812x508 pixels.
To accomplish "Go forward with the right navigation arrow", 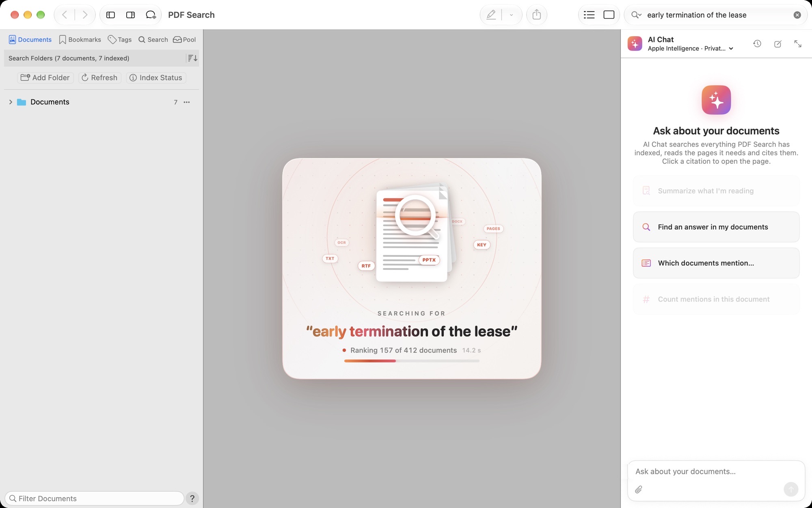I will click(85, 15).
